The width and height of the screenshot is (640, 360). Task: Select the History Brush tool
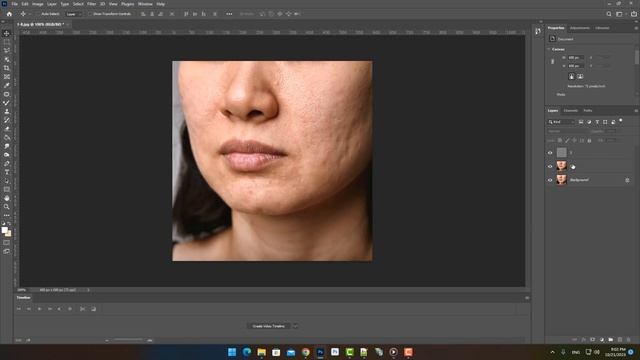pos(7,120)
